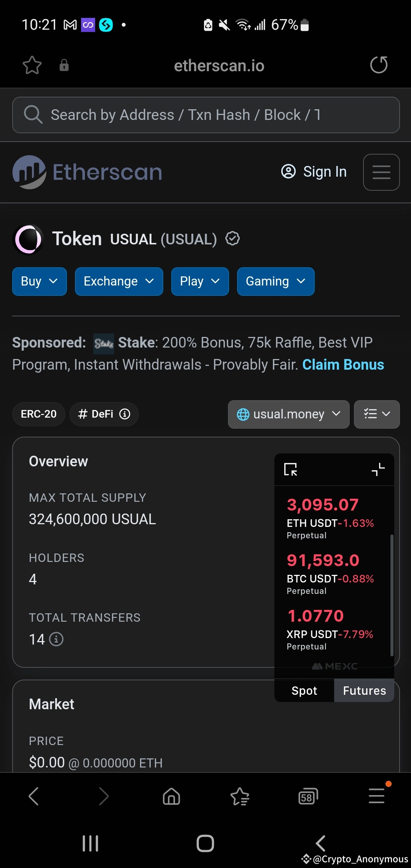Collapse the MEXC price widget

pyautogui.click(x=378, y=469)
